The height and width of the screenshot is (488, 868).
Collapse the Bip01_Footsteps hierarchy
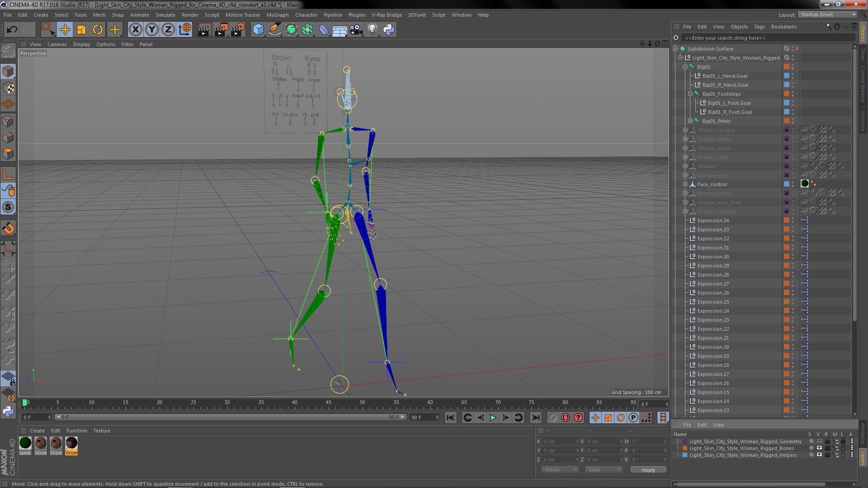tap(690, 94)
